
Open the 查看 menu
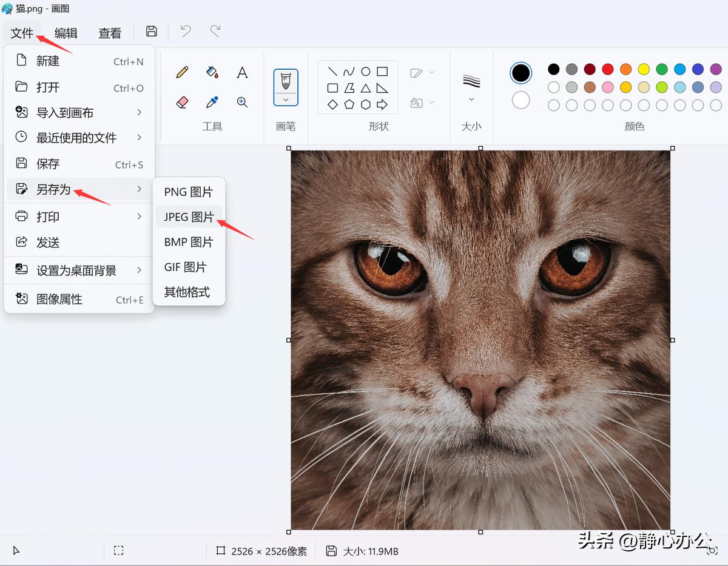(x=110, y=33)
